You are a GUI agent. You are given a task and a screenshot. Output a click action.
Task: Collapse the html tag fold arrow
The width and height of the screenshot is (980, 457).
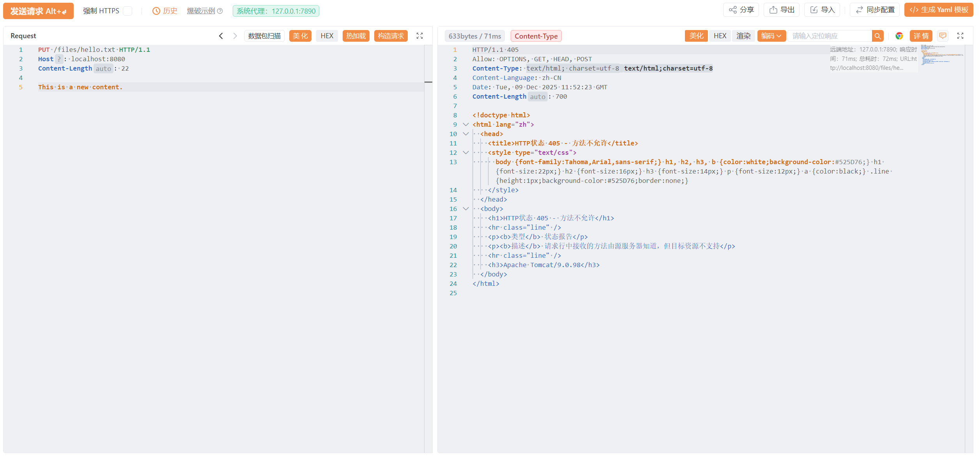465,124
